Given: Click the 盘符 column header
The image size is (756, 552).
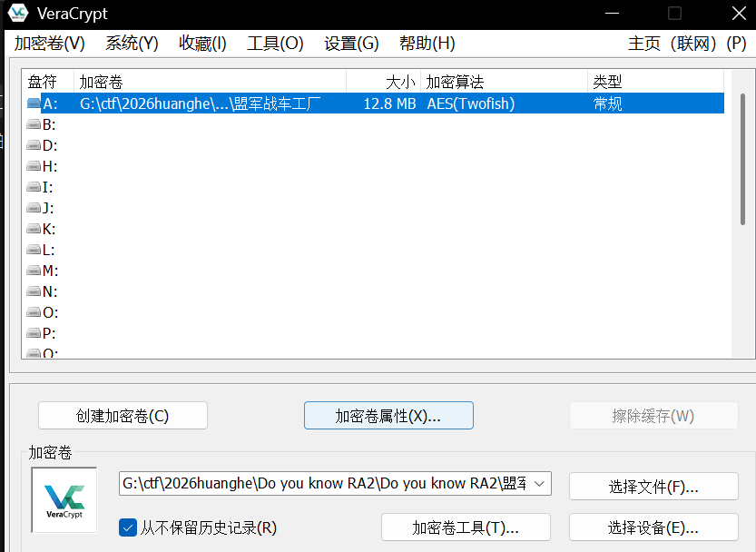Looking at the screenshot, I should coord(48,82).
